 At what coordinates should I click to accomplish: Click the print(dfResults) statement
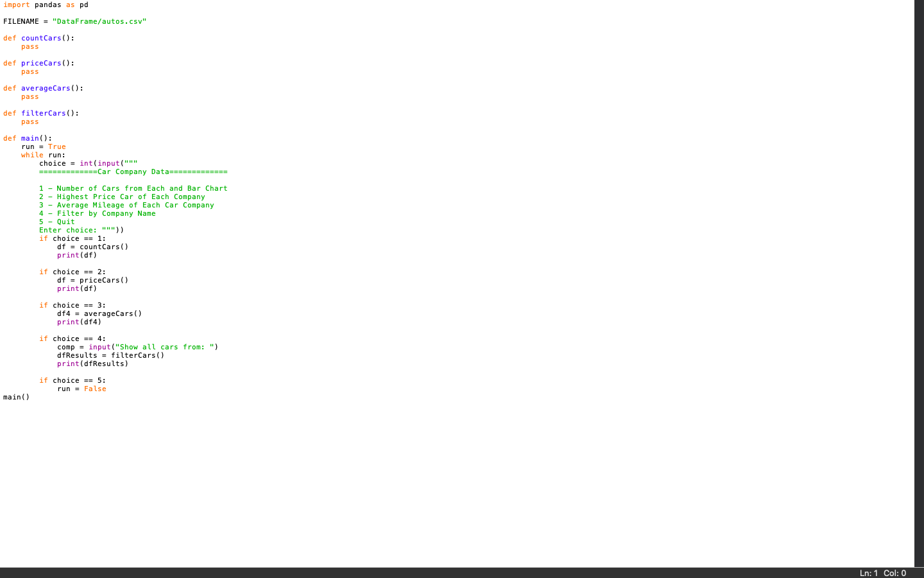(92, 363)
